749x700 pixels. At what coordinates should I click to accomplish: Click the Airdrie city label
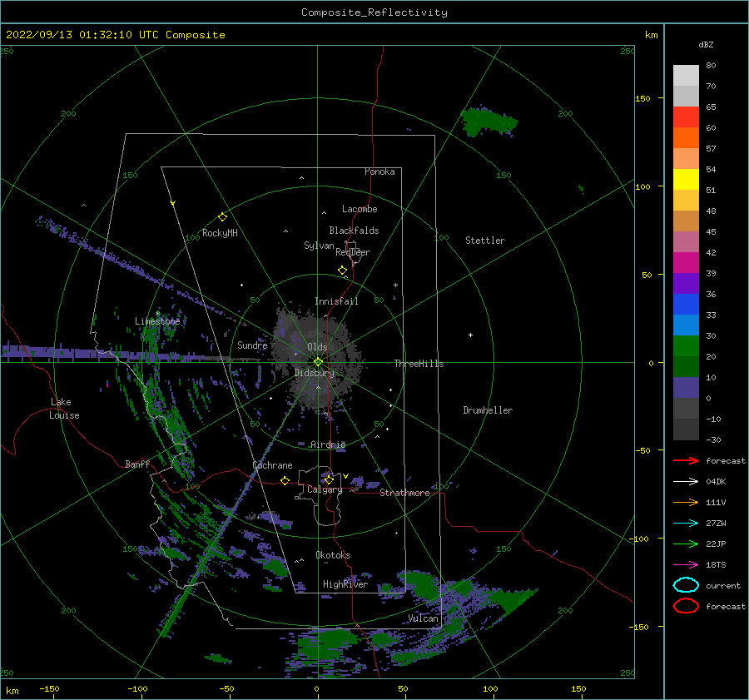(x=328, y=444)
